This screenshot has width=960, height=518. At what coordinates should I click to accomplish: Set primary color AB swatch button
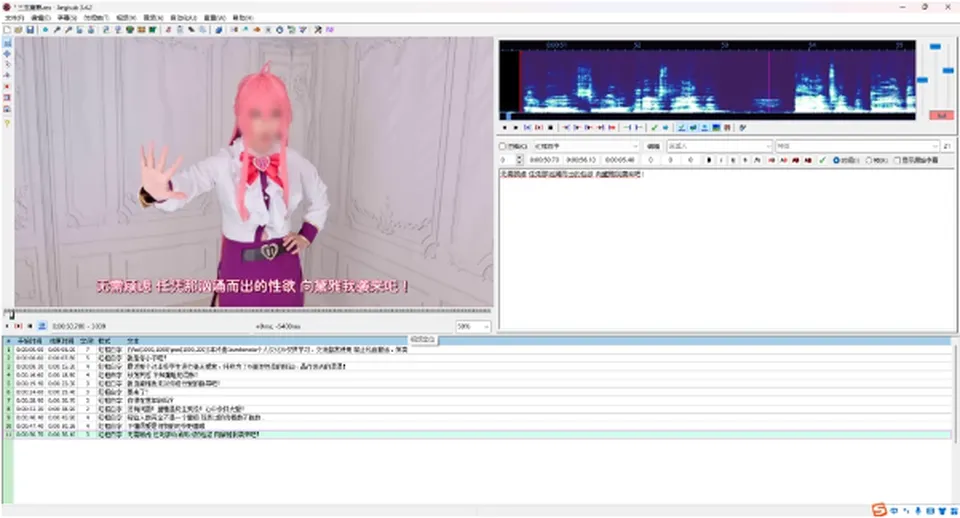coord(771,160)
